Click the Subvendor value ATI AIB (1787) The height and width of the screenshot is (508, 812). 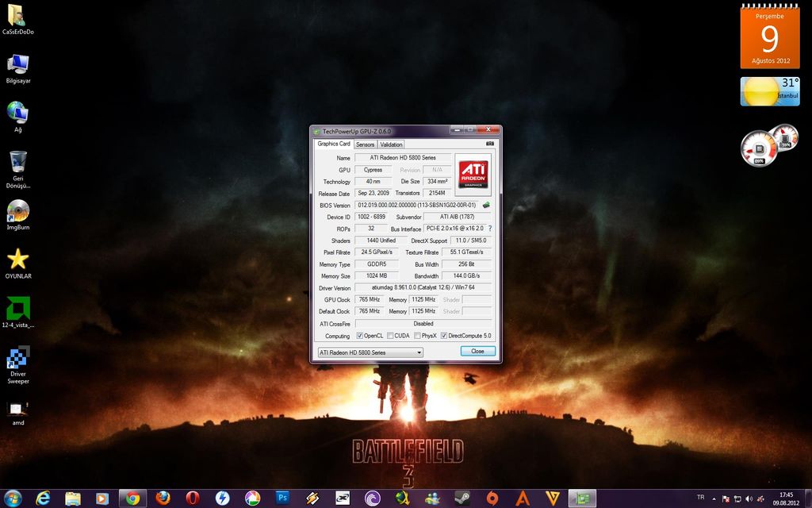coord(458,217)
